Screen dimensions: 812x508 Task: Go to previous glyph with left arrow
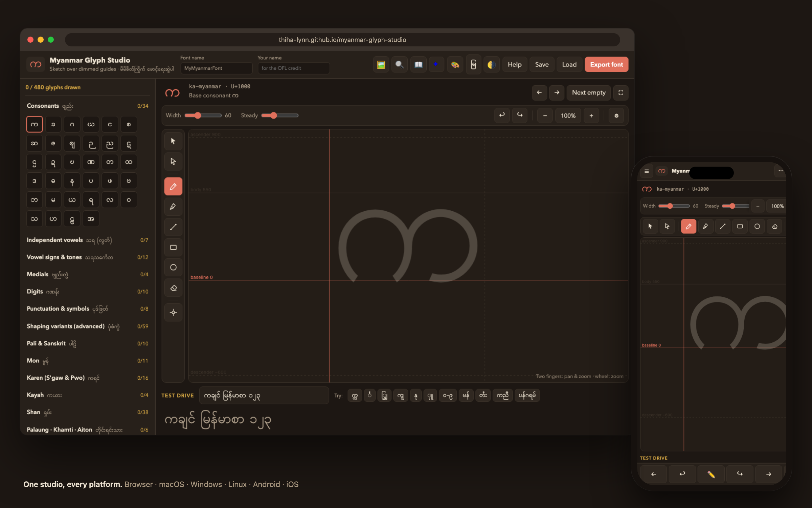[539, 92]
